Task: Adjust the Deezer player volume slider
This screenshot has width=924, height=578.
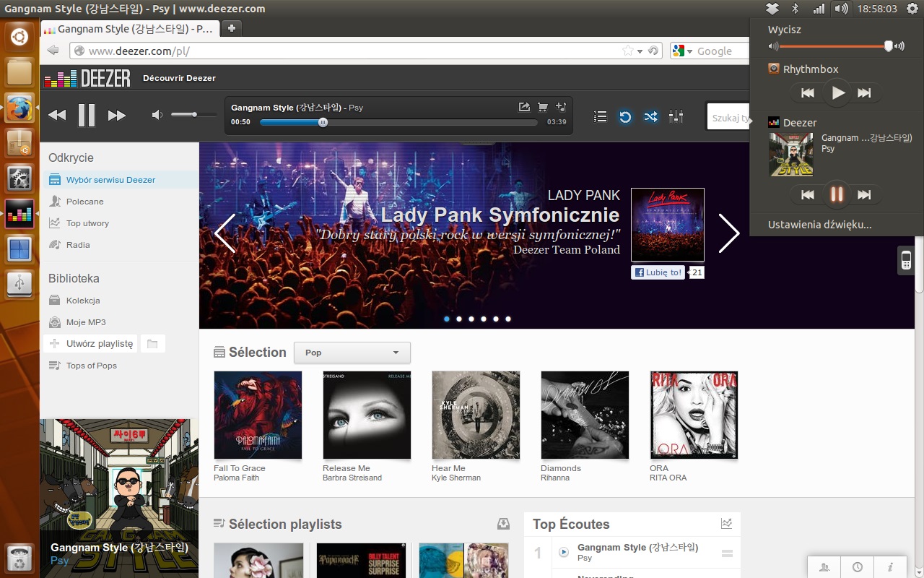Action: tap(193, 115)
